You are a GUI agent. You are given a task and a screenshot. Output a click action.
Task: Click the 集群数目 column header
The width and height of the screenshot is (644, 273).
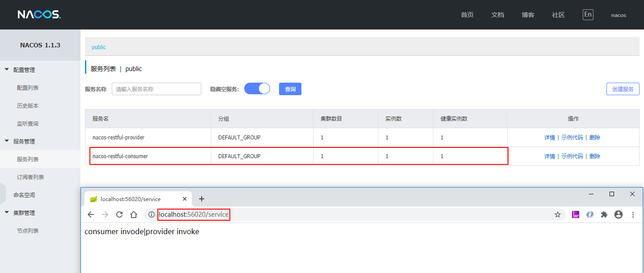click(331, 119)
